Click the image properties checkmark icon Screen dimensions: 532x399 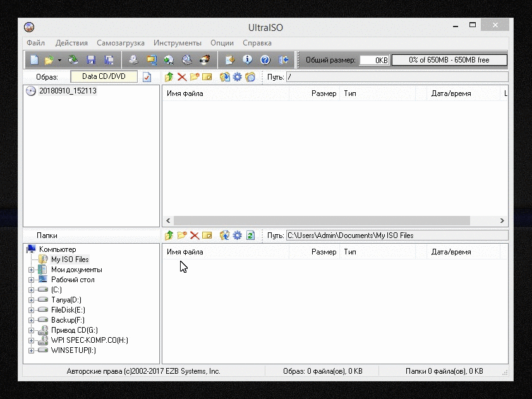(x=147, y=77)
